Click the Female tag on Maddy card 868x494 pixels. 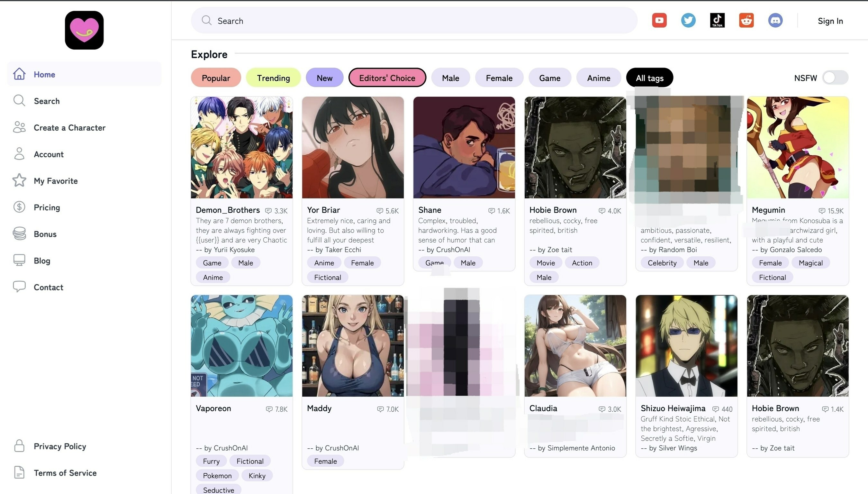325,461
